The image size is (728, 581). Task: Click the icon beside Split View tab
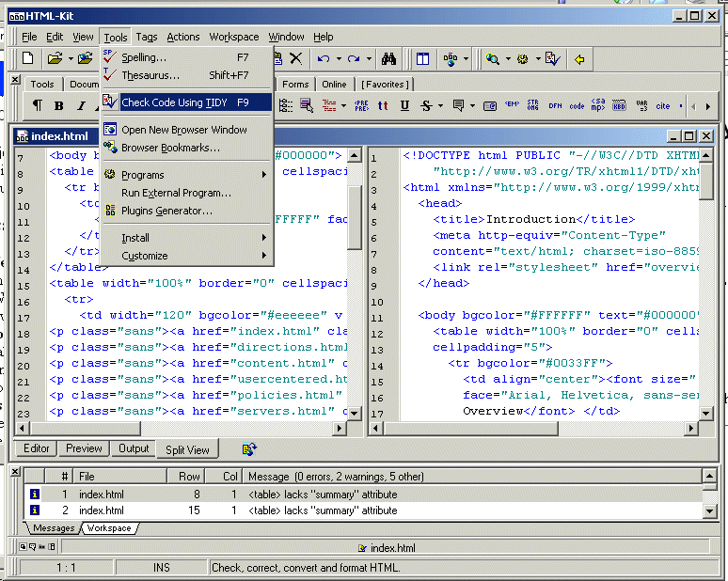pyautogui.click(x=249, y=448)
